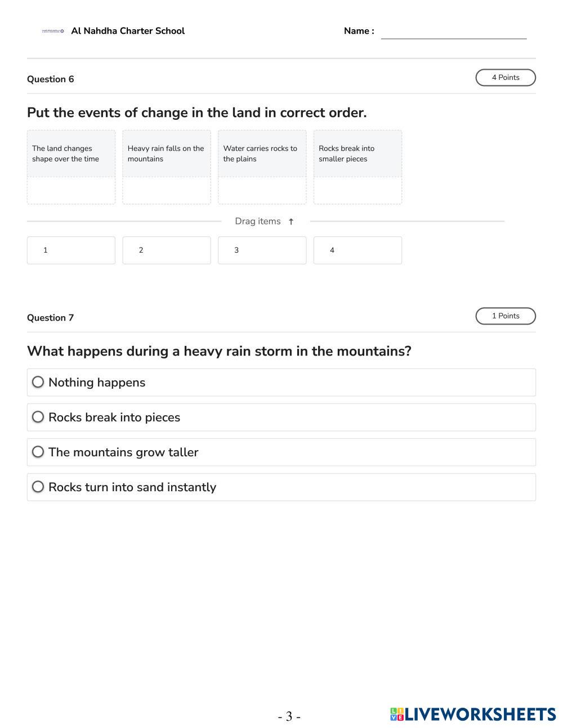Click drag item numbered 3
Screen dimensions: 563x728
point(262,250)
